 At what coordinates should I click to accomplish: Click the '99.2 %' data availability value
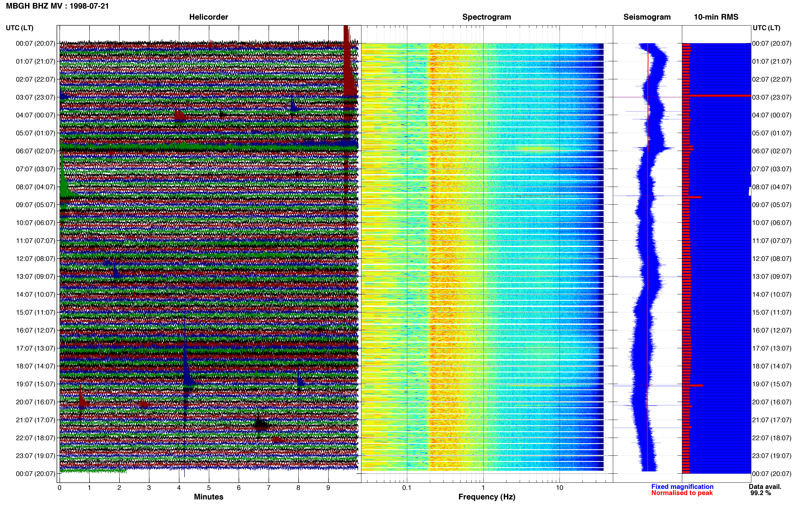click(x=761, y=493)
